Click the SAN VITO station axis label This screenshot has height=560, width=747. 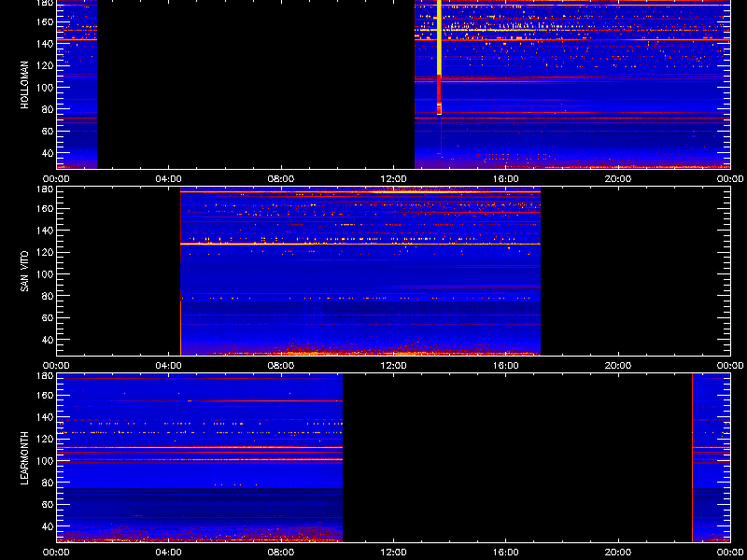point(25,272)
